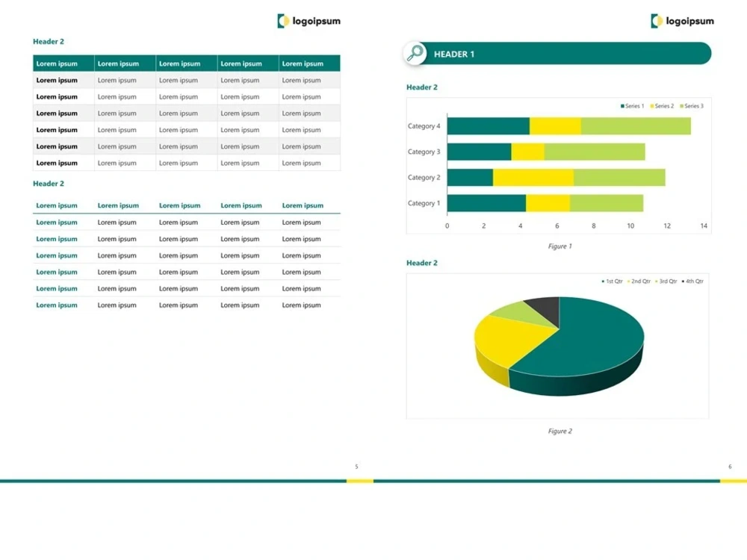
Task: Click the light green Series 3 bar for Category 4
Action: (636, 126)
